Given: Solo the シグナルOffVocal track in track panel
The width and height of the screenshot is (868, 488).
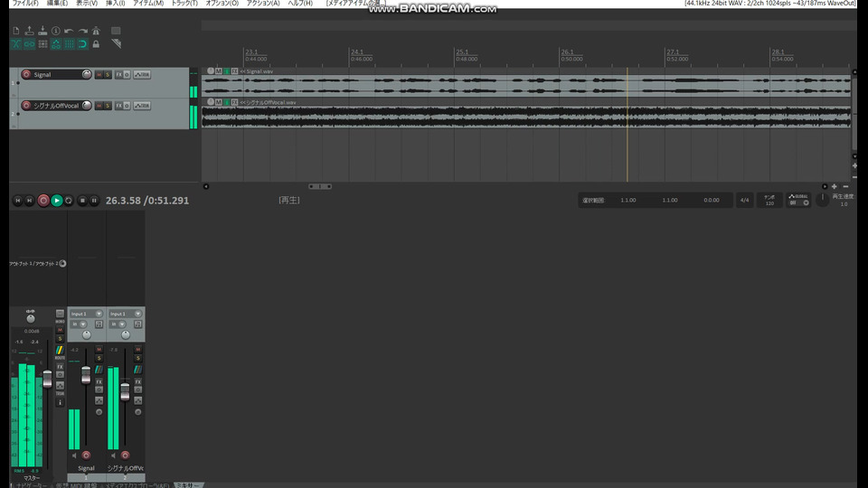Looking at the screenshot, I should (108, 106).
